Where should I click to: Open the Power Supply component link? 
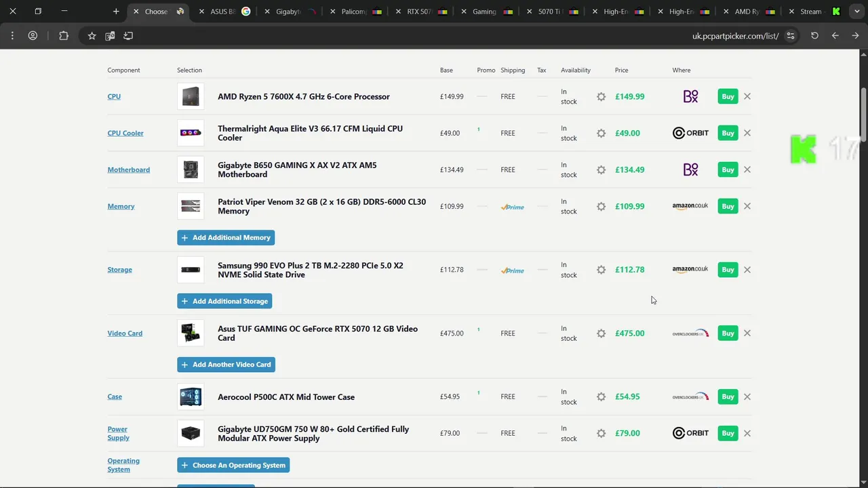[118, 433]
